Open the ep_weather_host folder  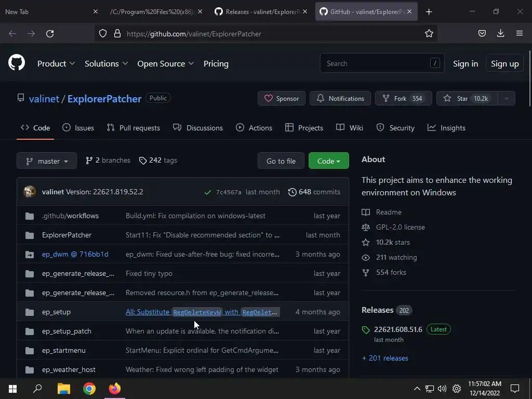coord(69,369)
